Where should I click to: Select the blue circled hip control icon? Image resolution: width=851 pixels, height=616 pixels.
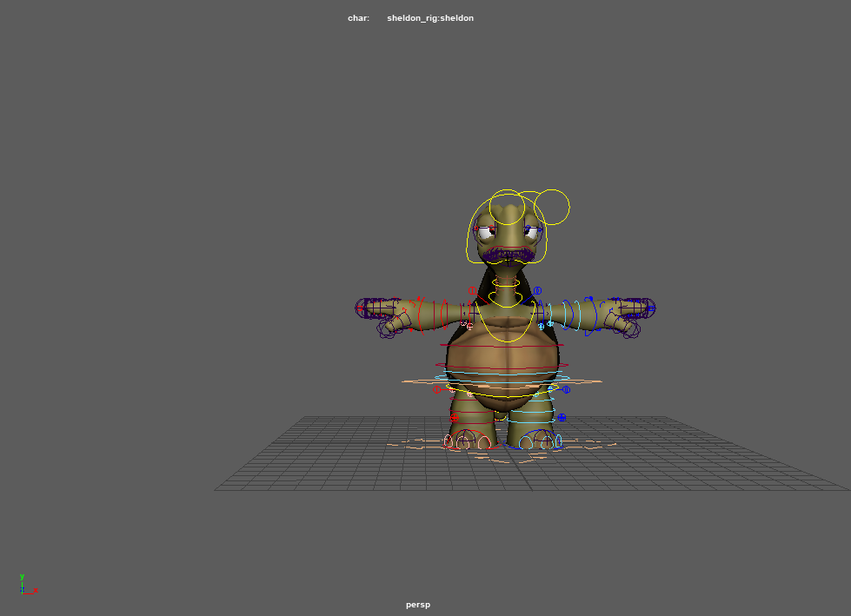(x=567, y=390)
